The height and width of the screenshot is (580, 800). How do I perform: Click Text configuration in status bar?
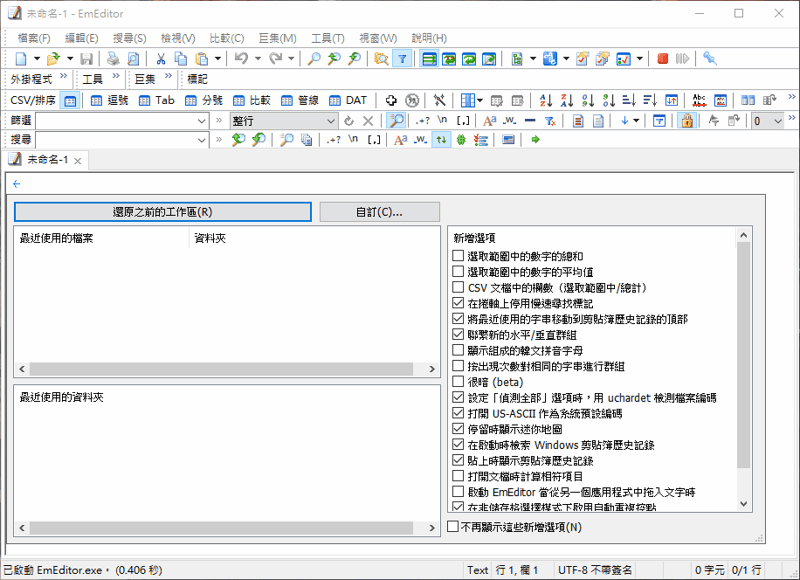pyautogui.click(x=478, y=570)
